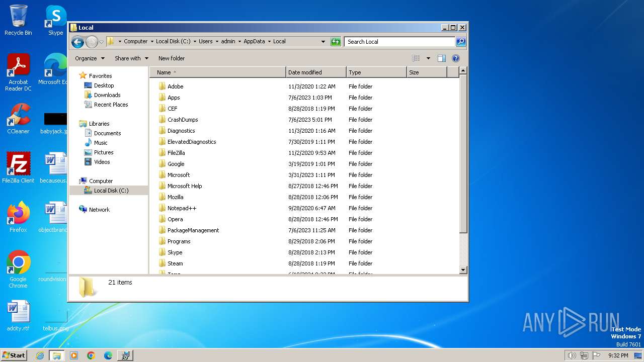Screen dimensions: 644x362
Task: Select Local Disk (C:) in address breadcrumb
Action: point(173,42)
